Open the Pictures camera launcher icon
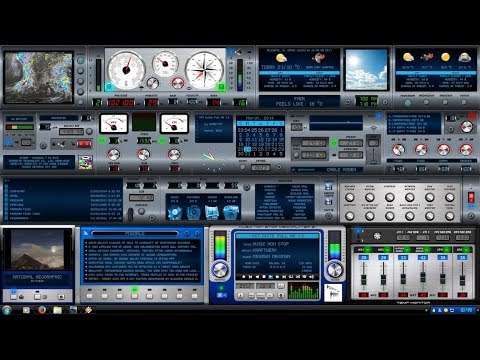480x360 pixels. click(x=193, y=212)
